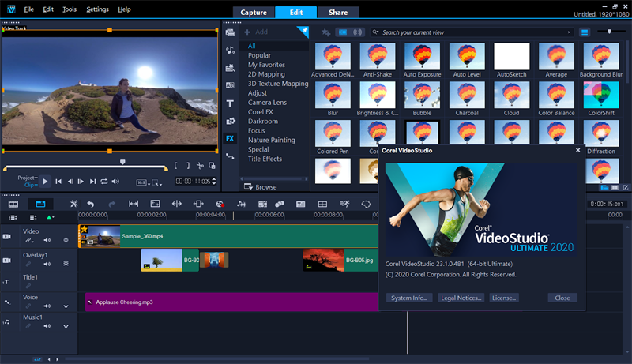Image resolution: width=632 pixels, height=364 pixels.
Task: Open the FX filter library
Action: (230, 138)
